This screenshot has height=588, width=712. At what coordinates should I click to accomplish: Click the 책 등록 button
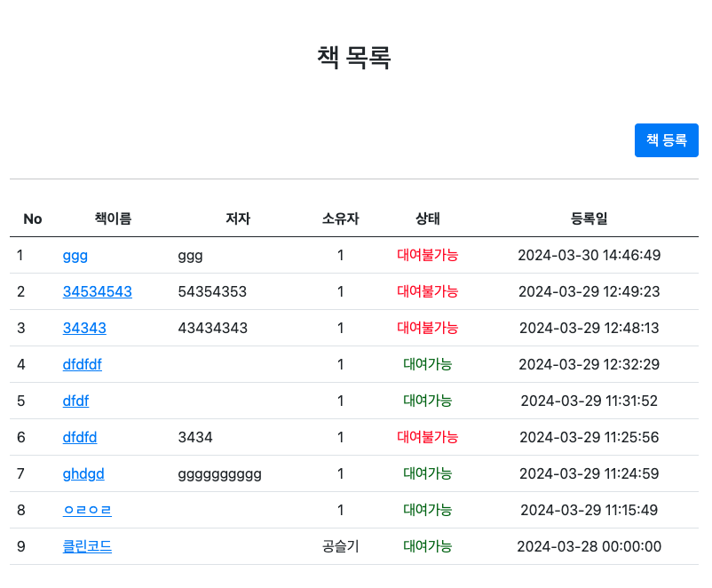coord(666,140)
